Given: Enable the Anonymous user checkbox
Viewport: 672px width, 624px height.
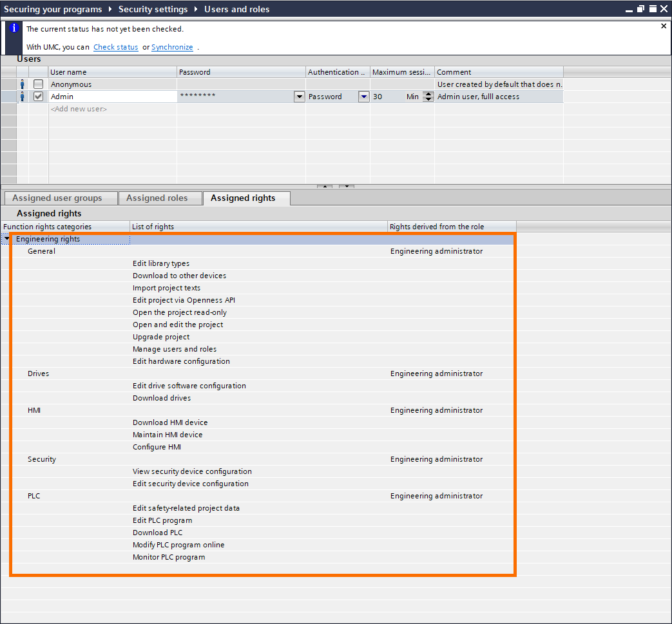Looking at the screenshot, I should (38, 84).
